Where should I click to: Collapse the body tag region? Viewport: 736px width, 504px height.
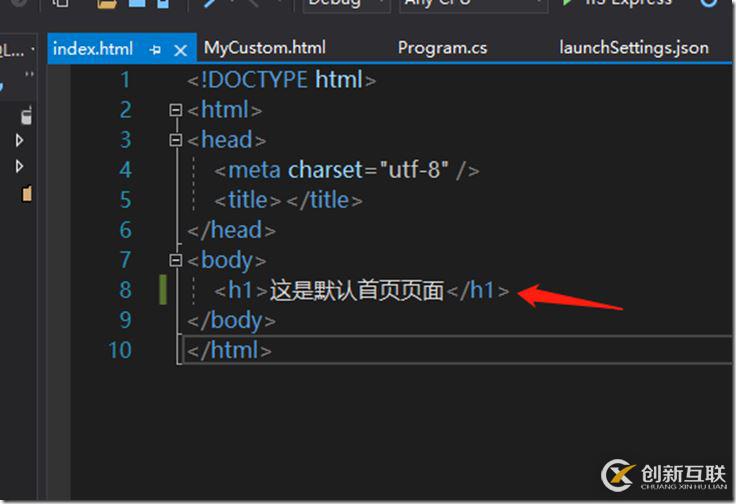tap(176, 260)
